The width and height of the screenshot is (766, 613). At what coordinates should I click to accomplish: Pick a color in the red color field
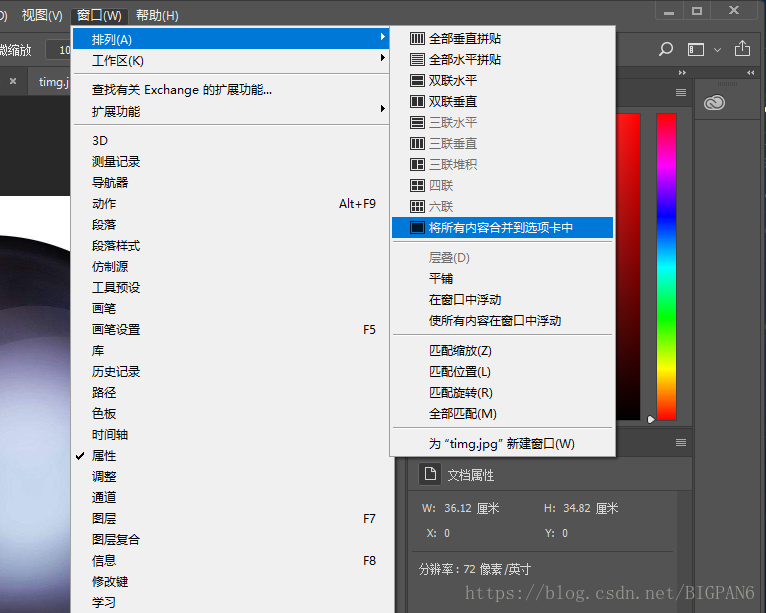coord(628,267)
